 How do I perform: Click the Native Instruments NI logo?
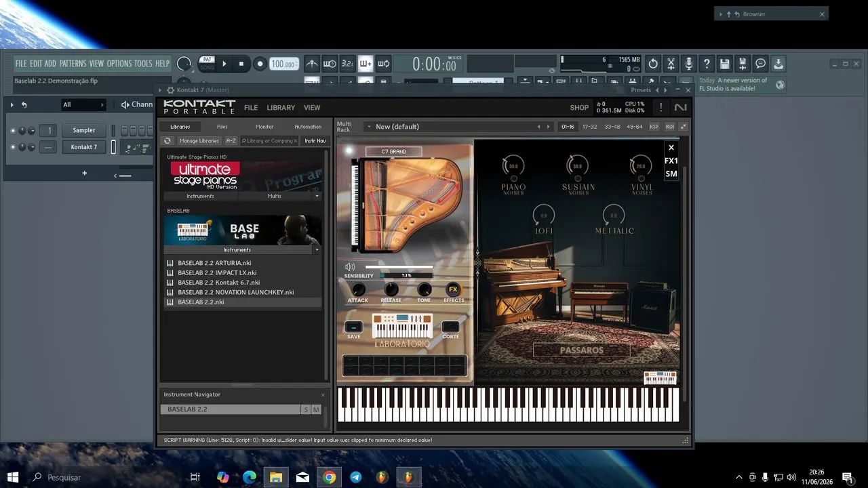coord(680,108)
